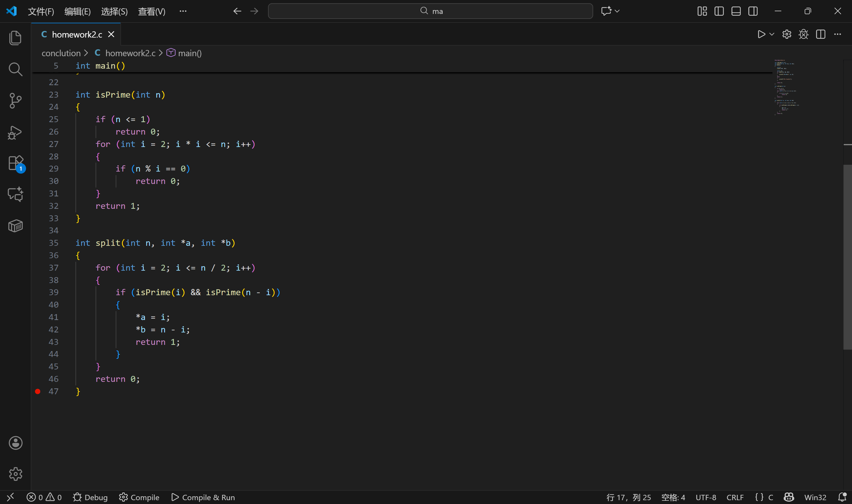
Task: Remove the breakpoint on line 47
Action: (x=38, y=392)
